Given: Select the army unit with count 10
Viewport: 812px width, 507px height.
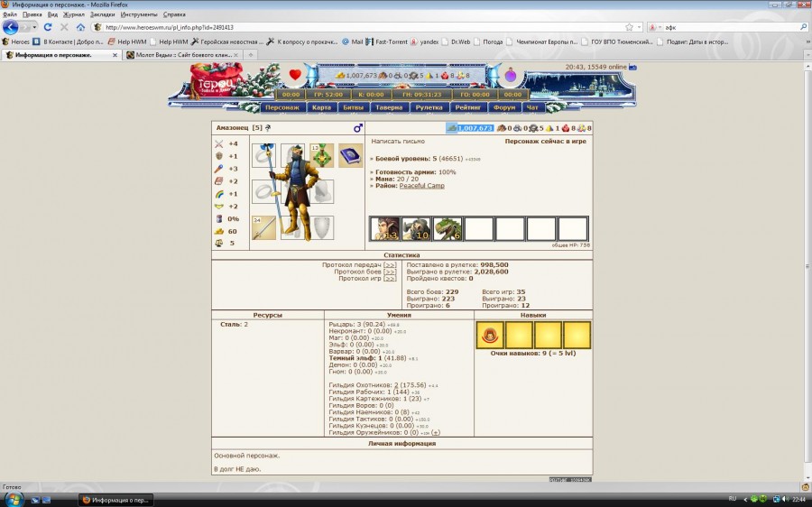Looking at the screenshot, I should click(x=416, y=229).
